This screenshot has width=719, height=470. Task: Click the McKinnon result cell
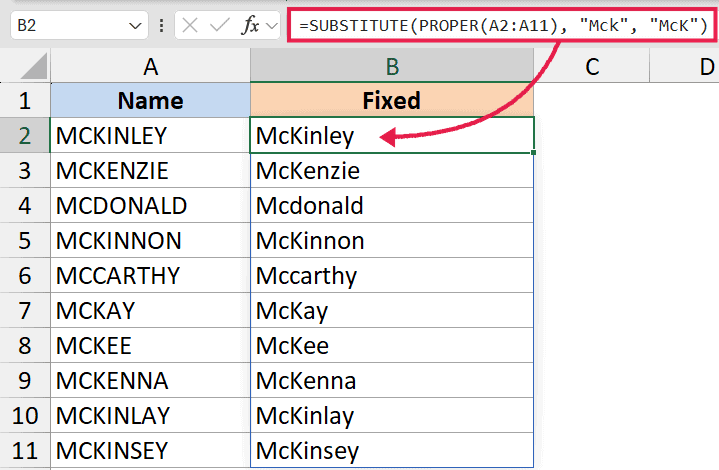click(x=392, y=240)
